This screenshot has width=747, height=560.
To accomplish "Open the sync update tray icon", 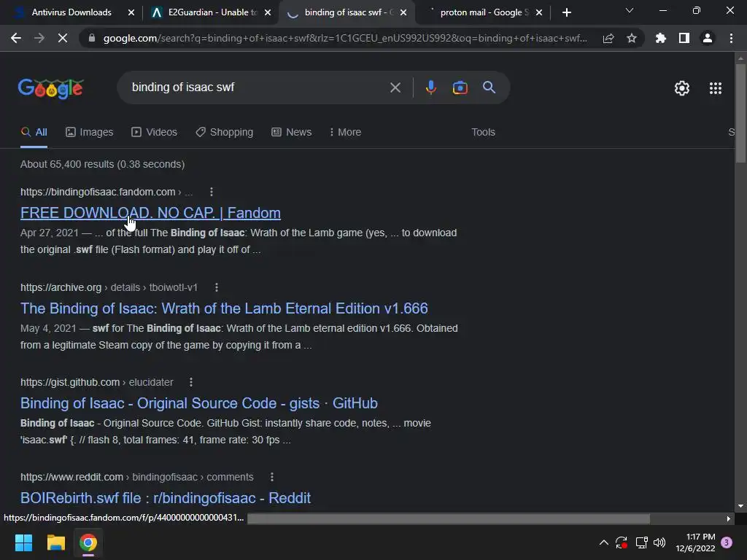I will point(622,542).
